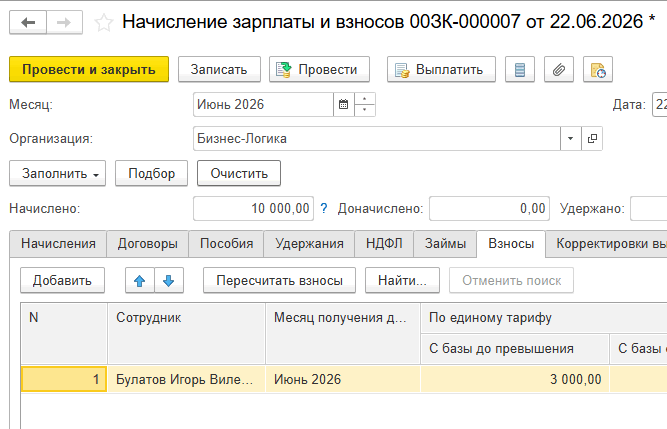Click the Доначислено field 0,00
The height and width of the screenshot is (429, 667).
489,208
